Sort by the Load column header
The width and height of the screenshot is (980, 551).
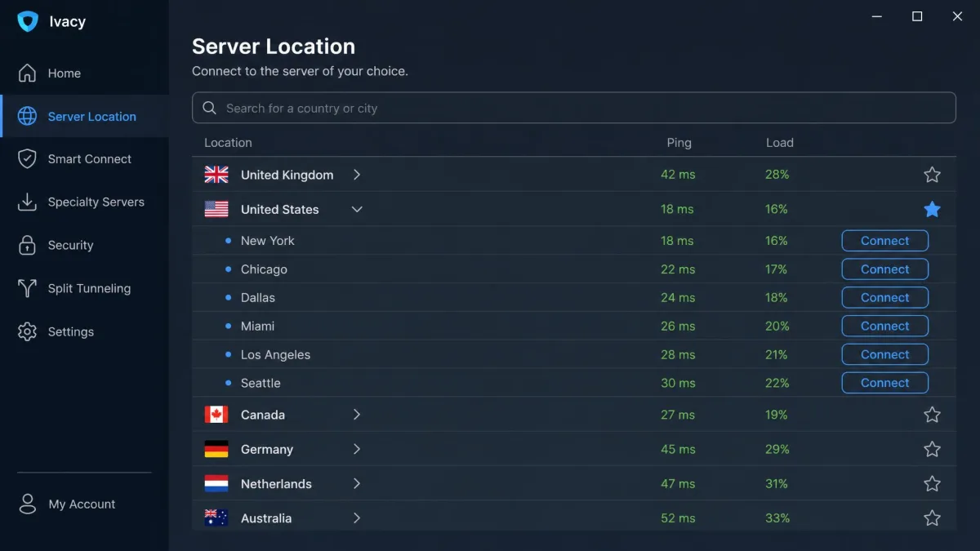(779, 142)
